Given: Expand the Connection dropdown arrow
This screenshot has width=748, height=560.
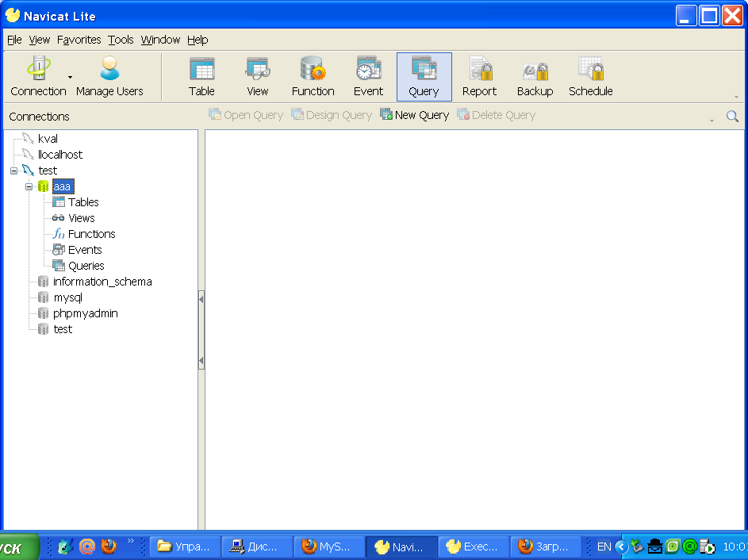Looking at the screenshot, I should coord(70,77).
